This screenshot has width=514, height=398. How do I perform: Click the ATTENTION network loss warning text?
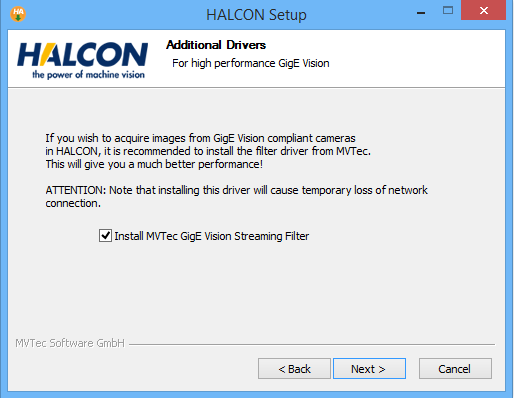coord(236,196)
